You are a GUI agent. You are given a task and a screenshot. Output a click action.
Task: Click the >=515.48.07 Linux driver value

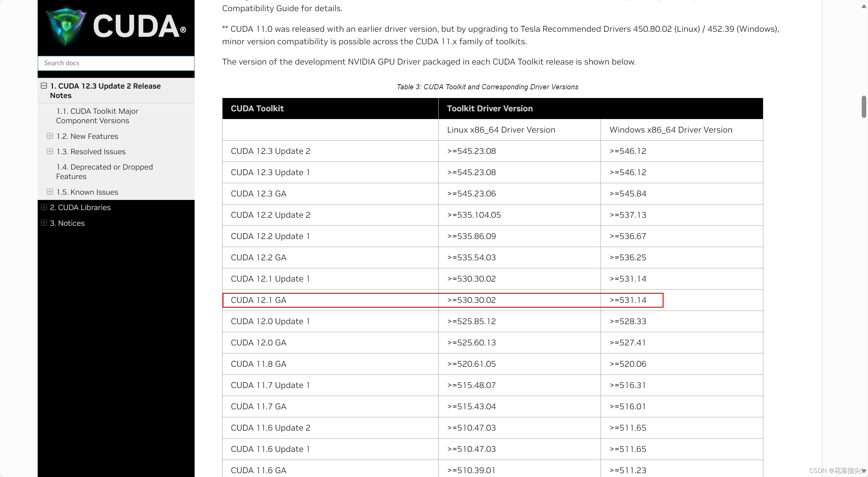pos(471,385)
